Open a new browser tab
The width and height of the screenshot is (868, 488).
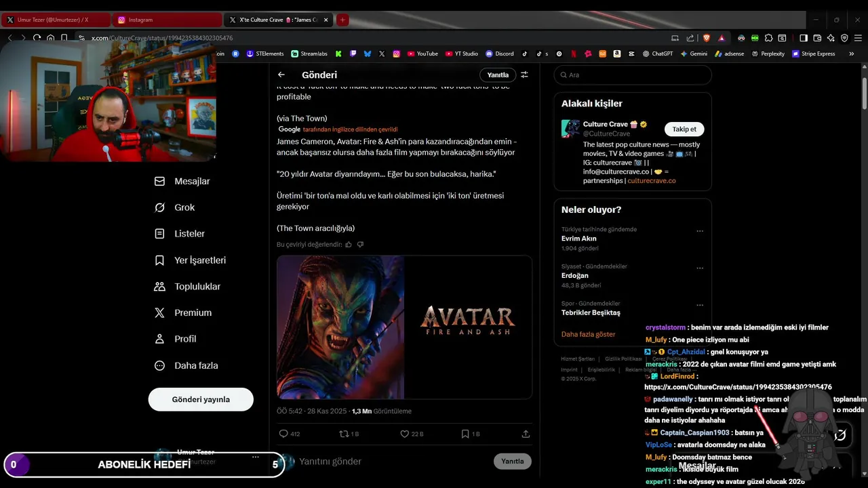point(342,20)
